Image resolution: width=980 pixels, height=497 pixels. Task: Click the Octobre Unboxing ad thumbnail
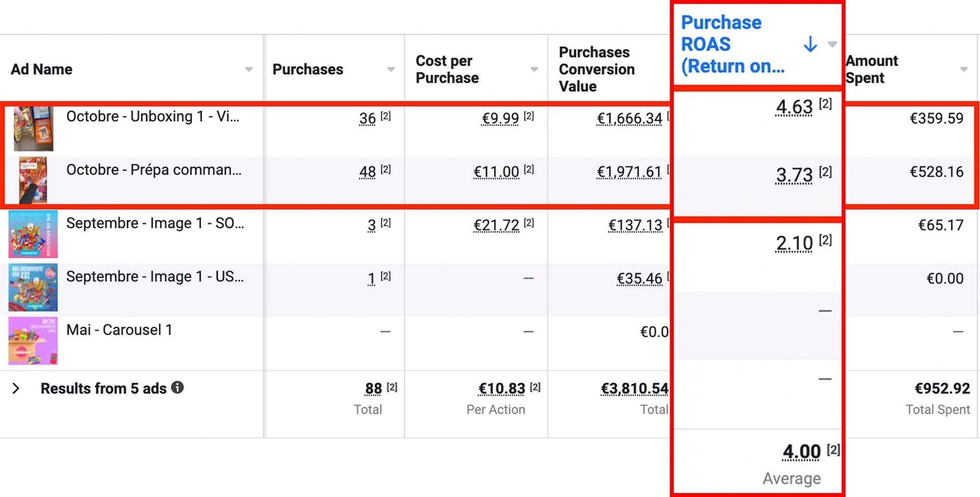(x=33, y=129)
